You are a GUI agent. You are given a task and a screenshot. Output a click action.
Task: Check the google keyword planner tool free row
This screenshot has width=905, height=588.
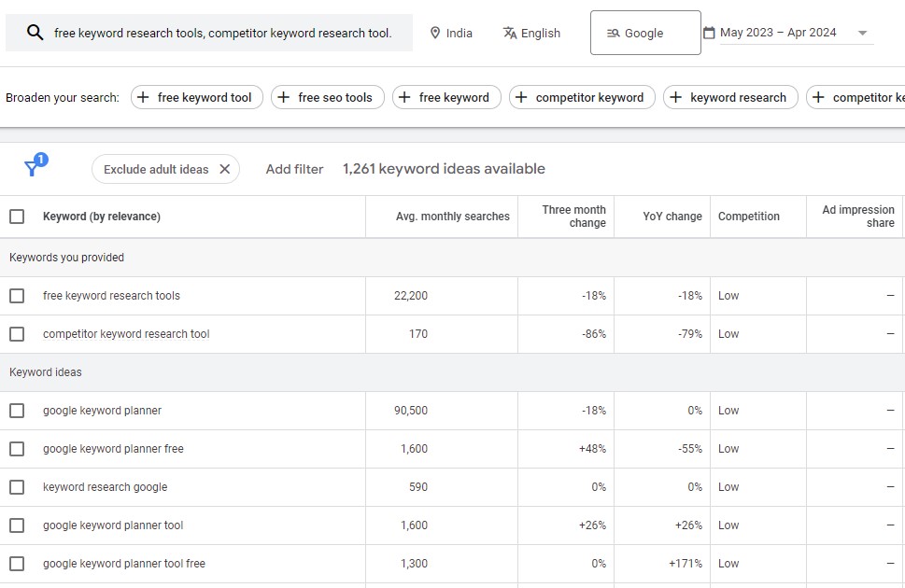pyautogui.click(x=18, y=564)
